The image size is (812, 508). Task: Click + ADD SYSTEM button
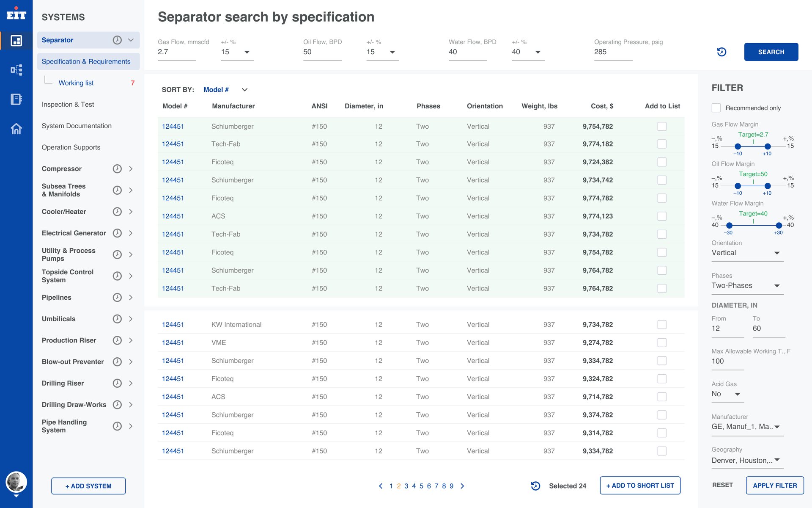88,486
